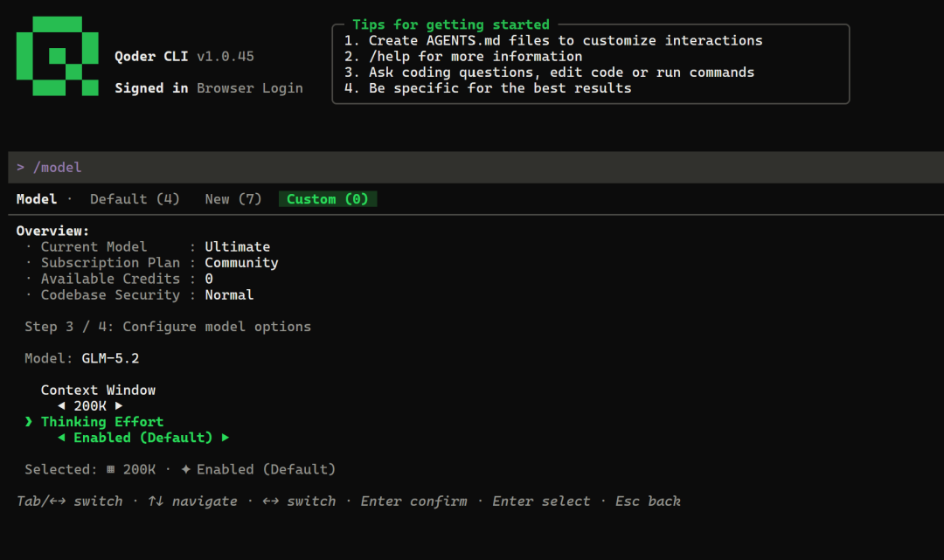This screenshot has width=944, height=560.
Task: Click the sparkle icon in Selected summary
Action: pyautogui.click(x=186, y=469)
